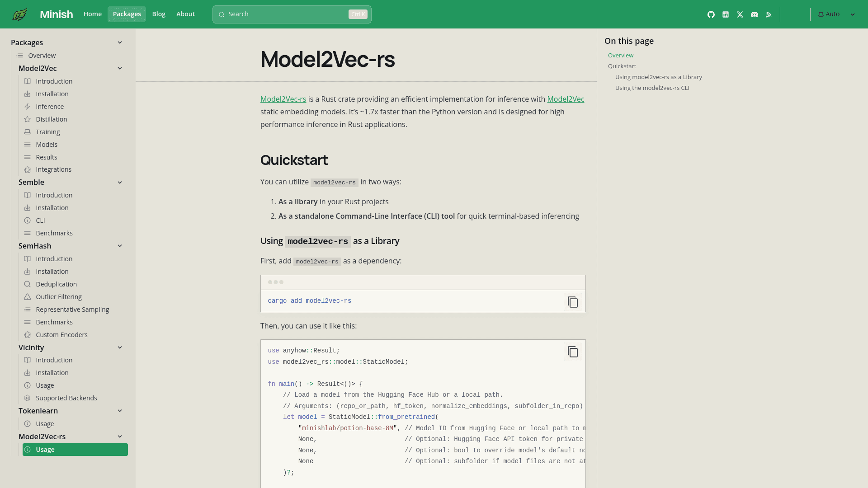The width and height of the screenshot is (868, 488).
Task: Select the Packages nav tab
Action: 127,14
